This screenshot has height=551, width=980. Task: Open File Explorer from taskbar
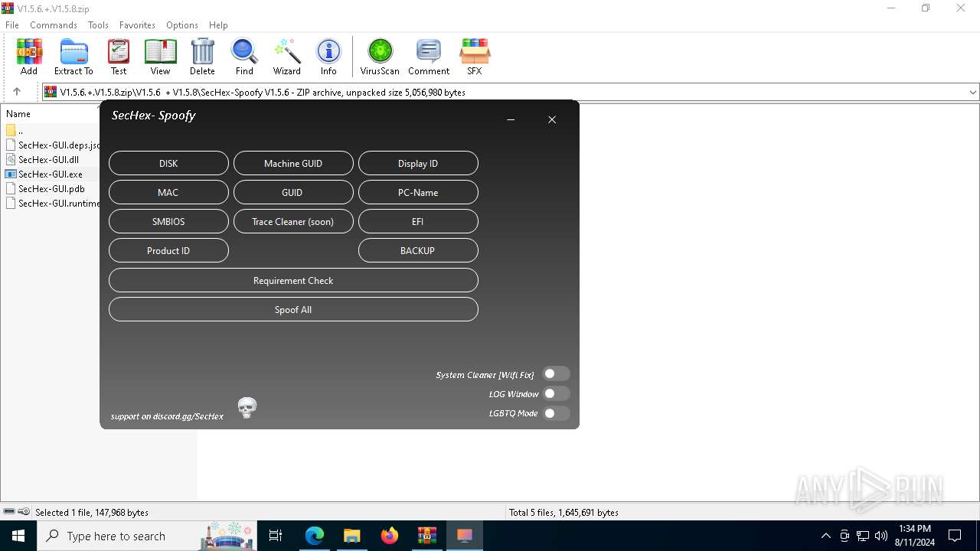[x=351, y=536]
